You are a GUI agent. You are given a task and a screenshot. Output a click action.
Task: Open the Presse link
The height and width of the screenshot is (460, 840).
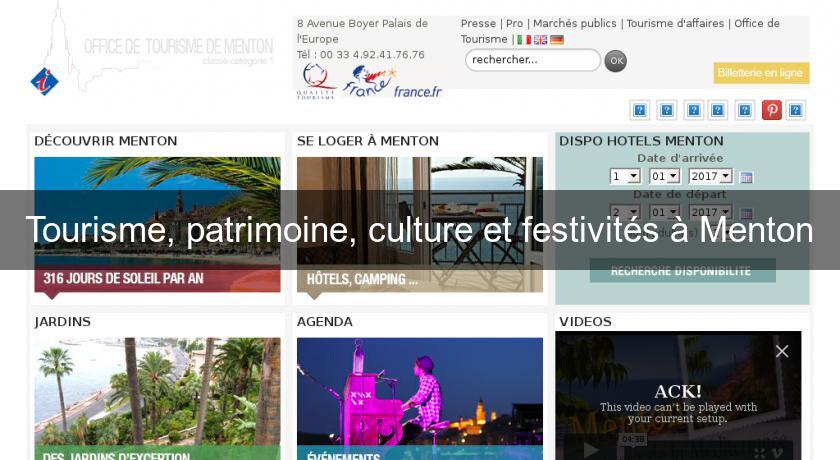(478, 24)
